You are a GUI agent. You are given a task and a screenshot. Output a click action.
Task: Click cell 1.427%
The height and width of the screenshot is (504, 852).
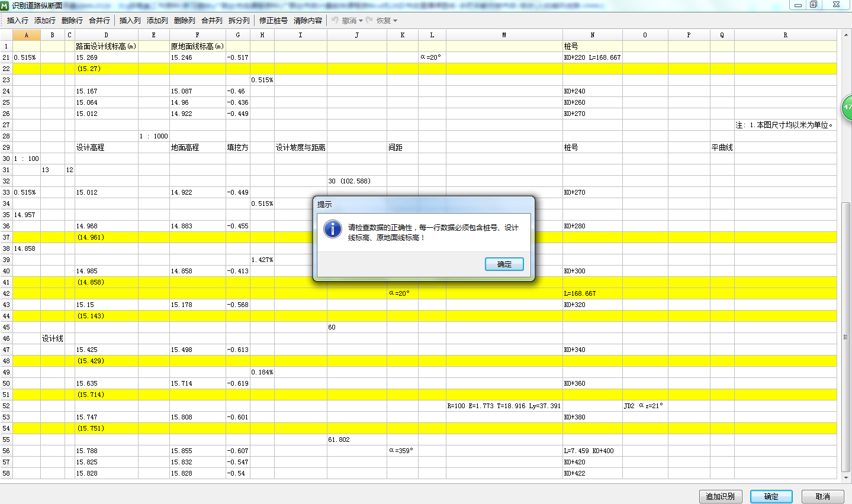(x=262, y=260)
